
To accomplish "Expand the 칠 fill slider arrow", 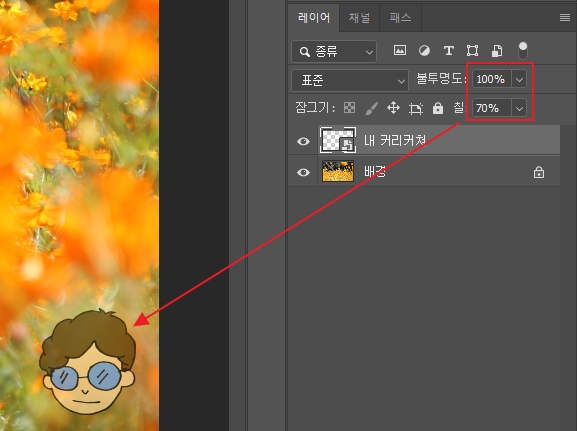I will 519,108.
